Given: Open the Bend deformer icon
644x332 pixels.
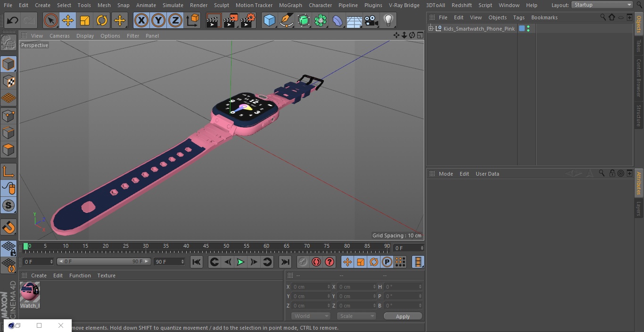Looking at the screenshot, I should click(338, 20).
